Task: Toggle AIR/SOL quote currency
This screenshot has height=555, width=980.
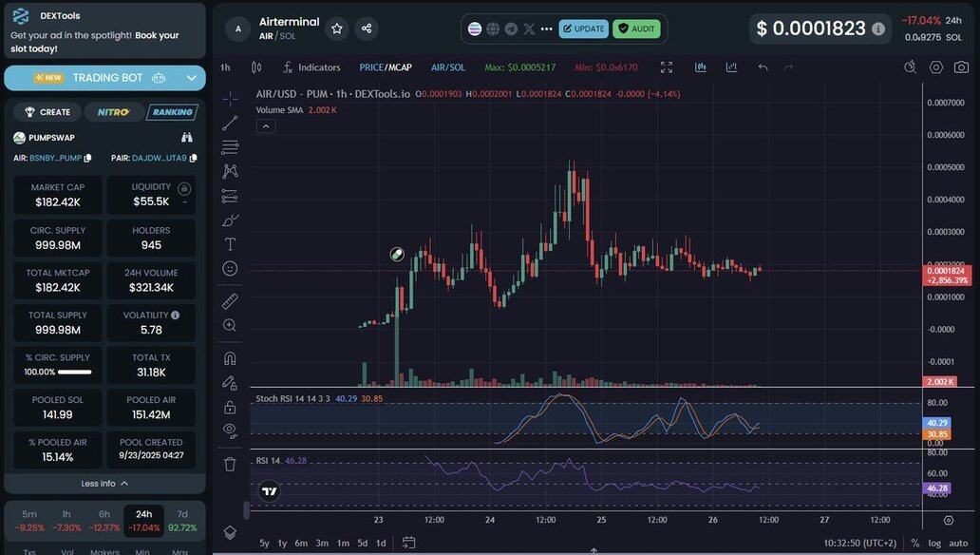Action: [448, 67]
